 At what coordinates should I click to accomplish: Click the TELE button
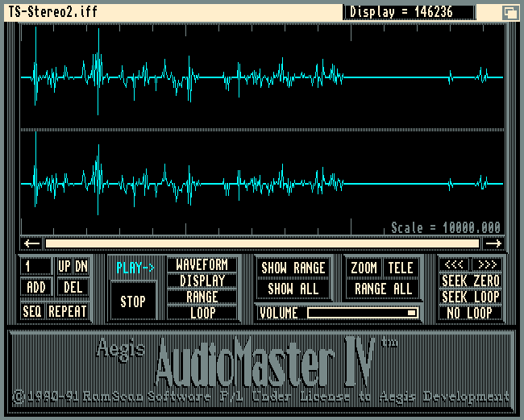(401, 268)
